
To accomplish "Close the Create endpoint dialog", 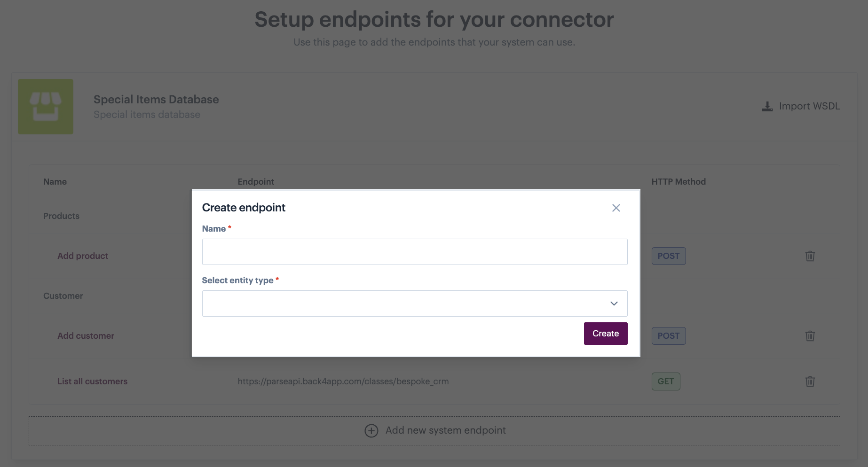I will [x=616, y=208].
